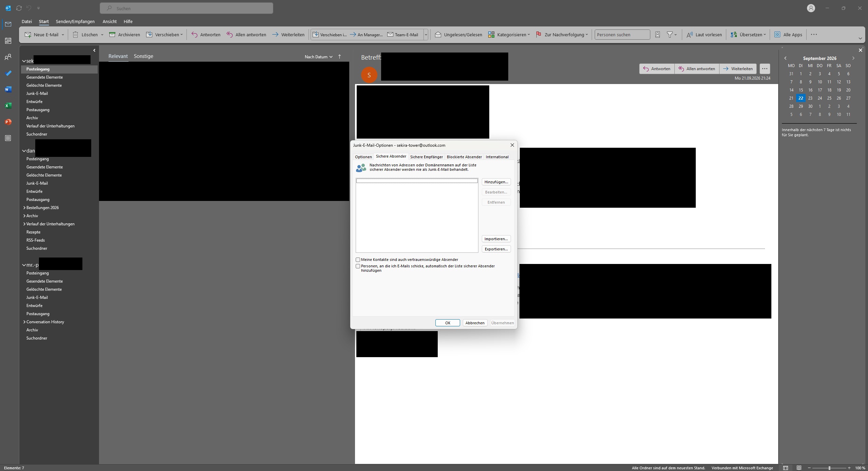The width and height of the screenshot is (868, 471).
Task: Open Verschieben dropdown menu
Action: (164, 35)
